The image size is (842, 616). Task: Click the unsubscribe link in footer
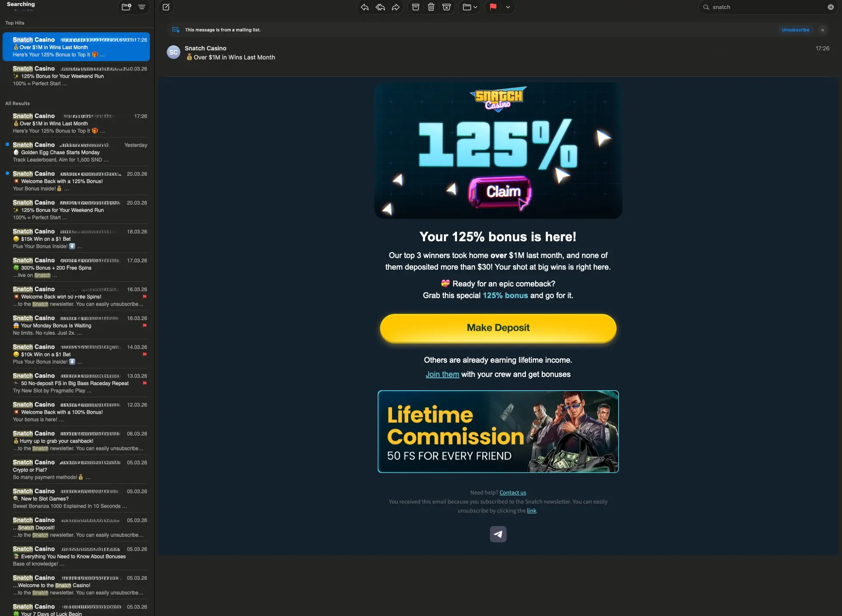(x=531, y=511)
